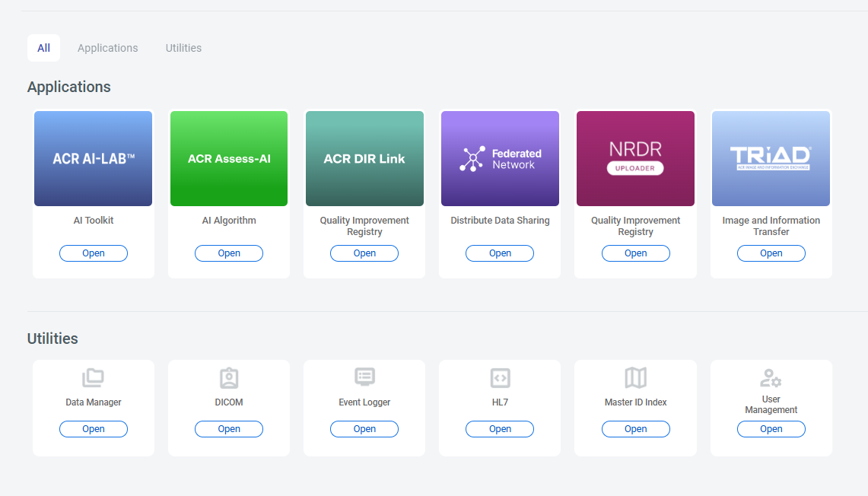Viewport: 868px width, 496px height.
Task: Open the User Management utility
Action: point(771,429)
